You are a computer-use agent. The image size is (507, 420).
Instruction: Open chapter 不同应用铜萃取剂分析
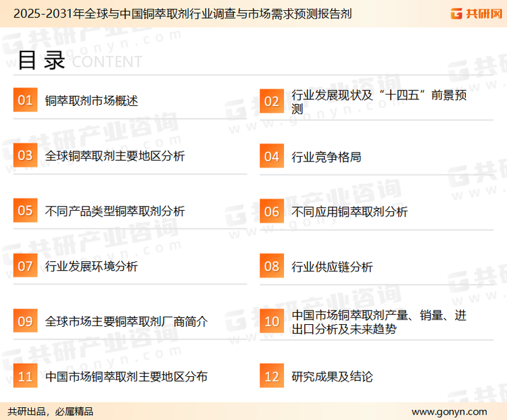(349, 212)
